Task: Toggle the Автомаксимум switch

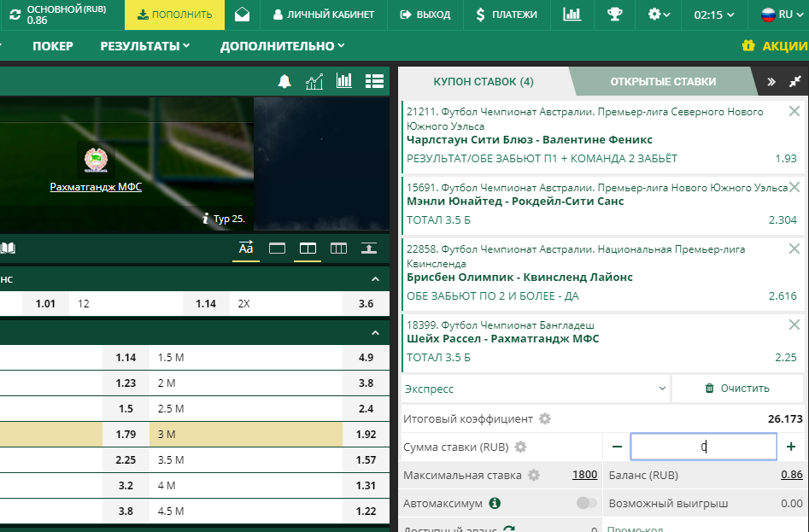Action: point(587,503)
